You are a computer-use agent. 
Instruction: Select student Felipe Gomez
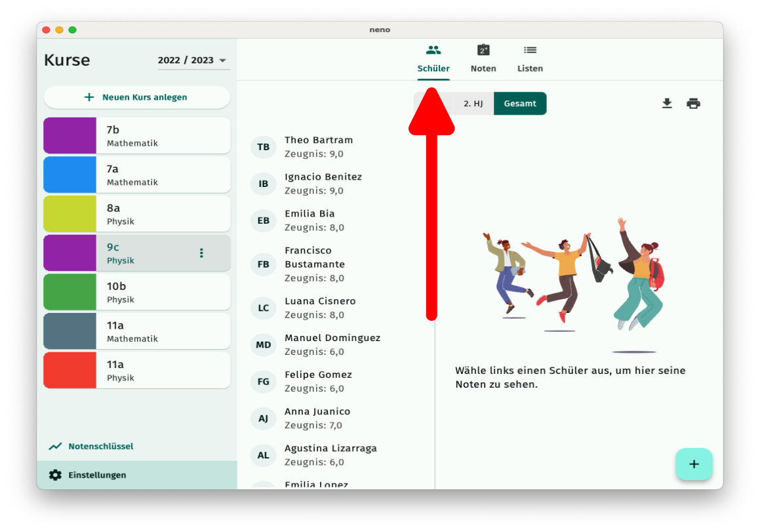[x=336, y=382]
